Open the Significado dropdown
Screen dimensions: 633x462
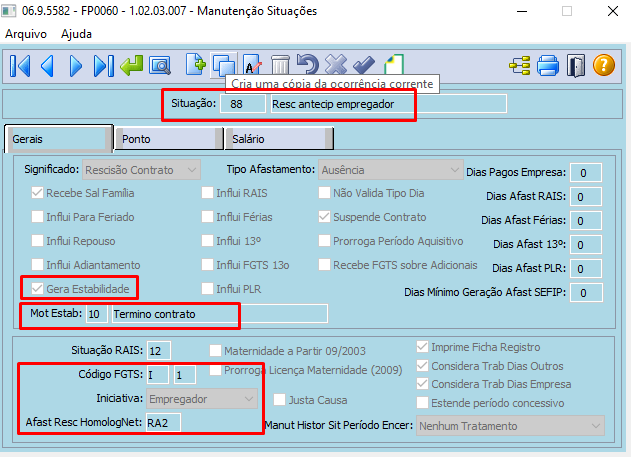141,170
